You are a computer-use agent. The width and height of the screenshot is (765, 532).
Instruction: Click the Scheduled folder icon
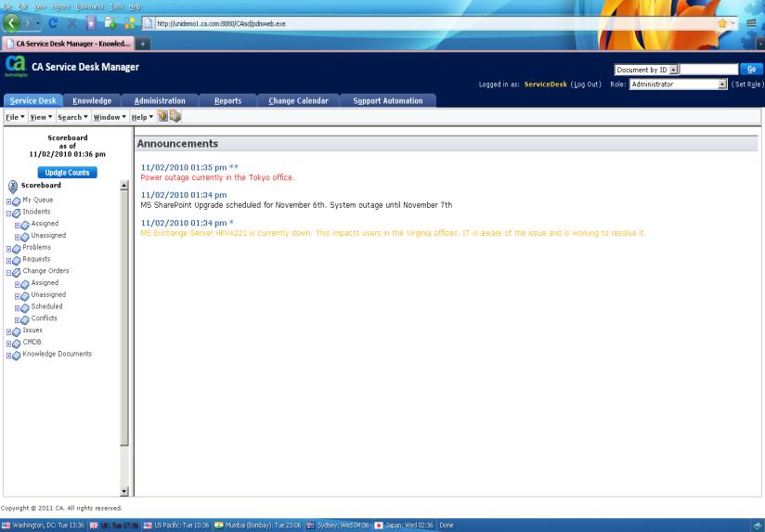click(x=25, y=307)
